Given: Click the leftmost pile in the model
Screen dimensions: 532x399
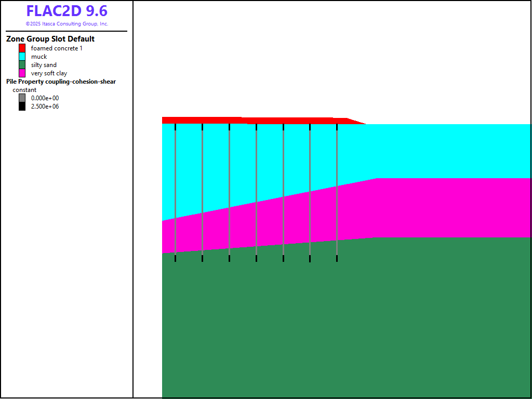Looking at the screenshot, I should 175,192.
